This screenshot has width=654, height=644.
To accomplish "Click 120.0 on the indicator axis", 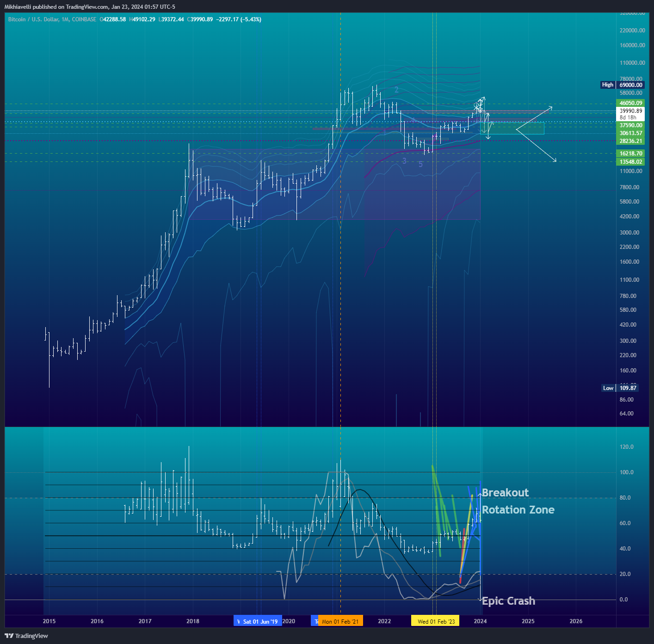I will click(x=627, y=447).
